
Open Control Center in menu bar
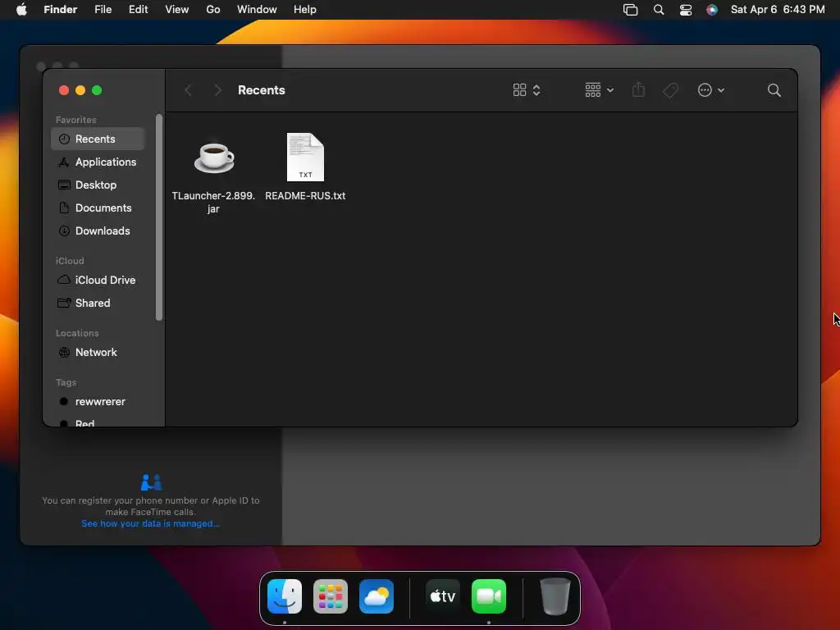(x=686, y=10)
